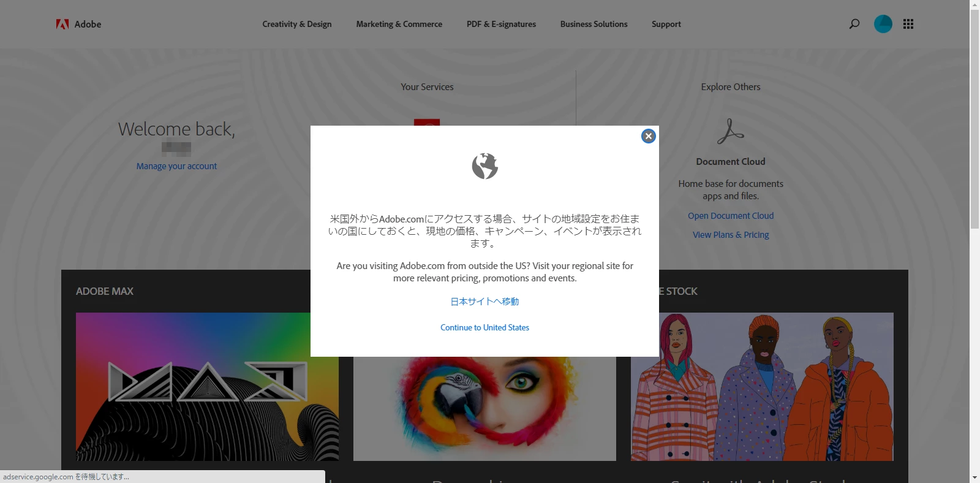Open View Plans & Pricing link
This screenshot has height=483, width=980.
point(731,235)
